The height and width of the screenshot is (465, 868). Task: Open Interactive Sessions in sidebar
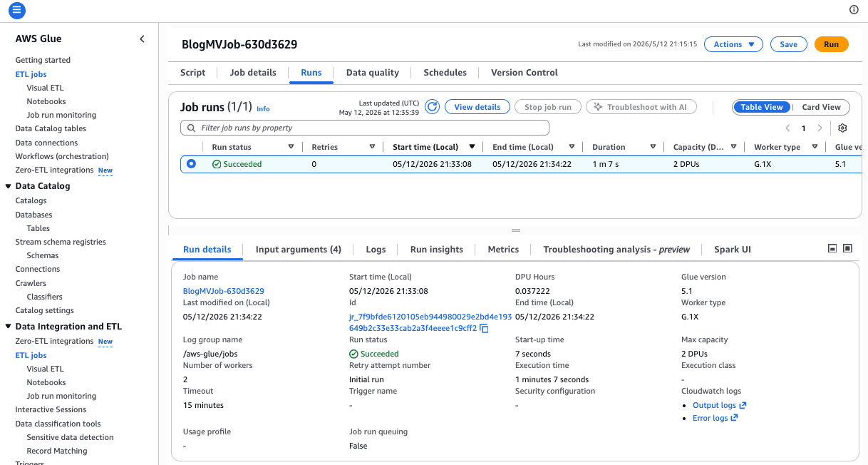51,409
